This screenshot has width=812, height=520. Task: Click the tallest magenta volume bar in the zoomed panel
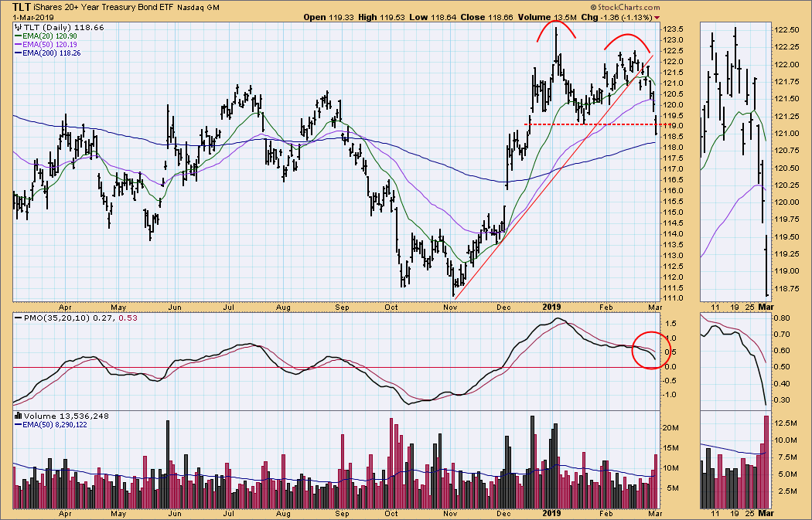767,461
